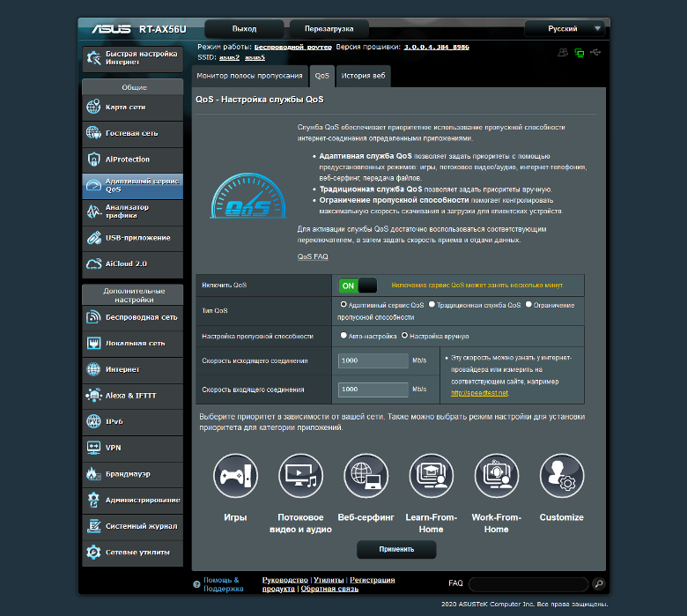The image size is (687, 616).
Task: Click the green network clients status icon
Action: [580, 53]
